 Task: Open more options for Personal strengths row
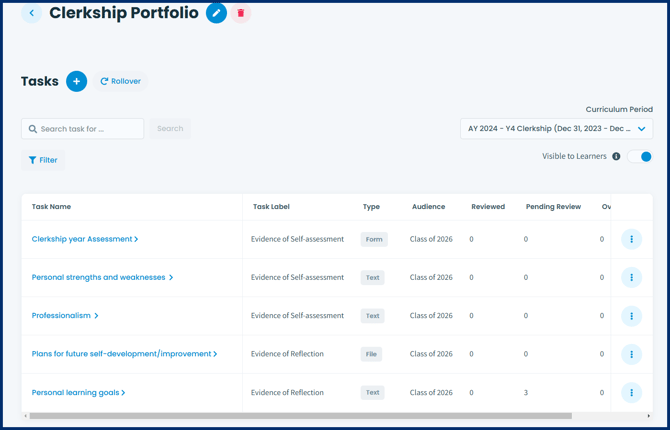632,277
